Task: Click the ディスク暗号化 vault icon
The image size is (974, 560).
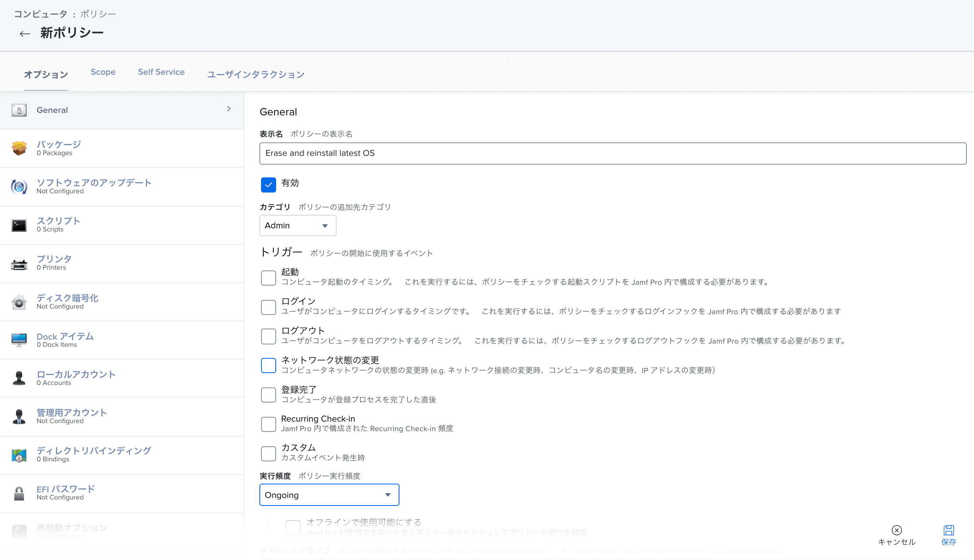Action: coord(19,302)
